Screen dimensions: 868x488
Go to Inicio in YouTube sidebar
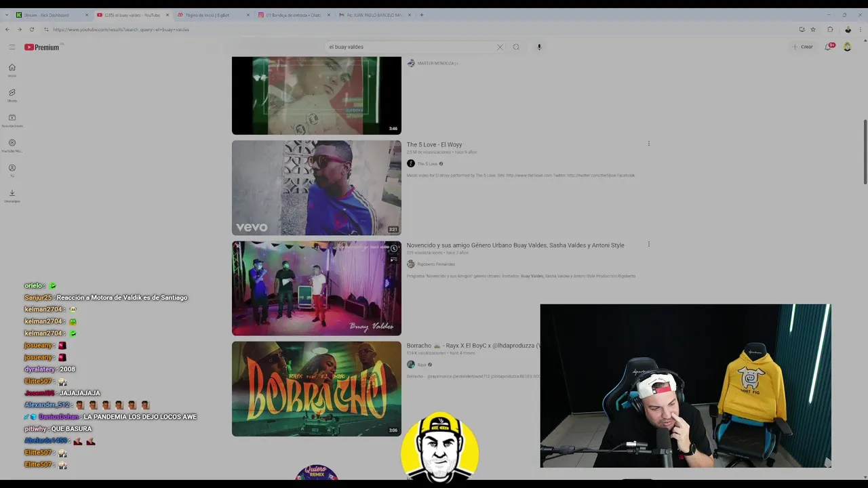[12, 70]
